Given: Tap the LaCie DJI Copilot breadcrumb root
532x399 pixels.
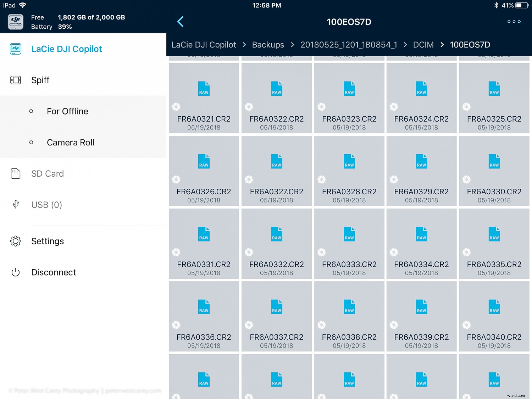Looking at the screenshot, I should point(204,45).
